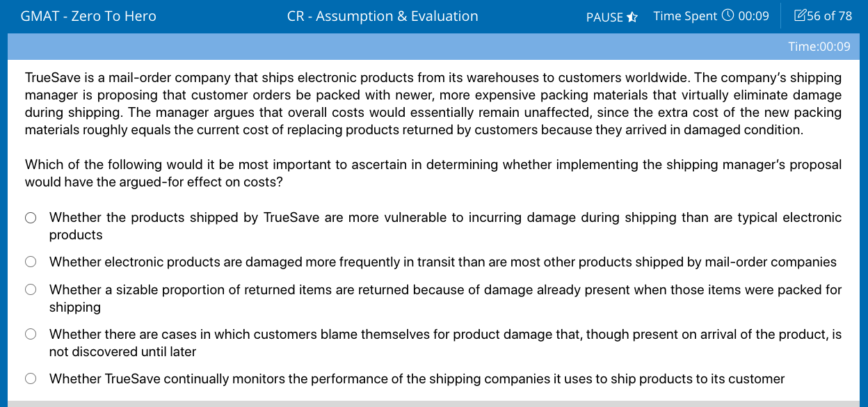This screenshot has height=407, width=868.
Task: Click the Time:00:09 label in light blue bar
Action: pyautogui.click(x=819, y=47)
